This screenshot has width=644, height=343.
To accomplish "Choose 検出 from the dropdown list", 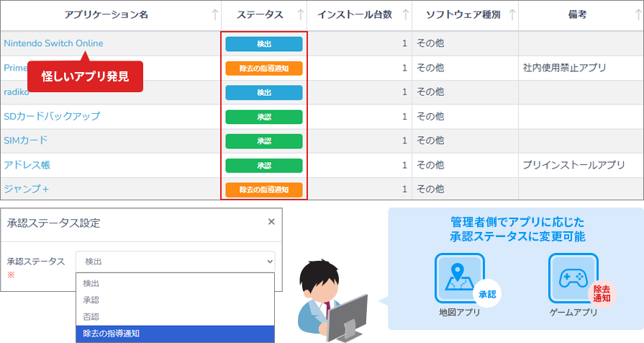I will (176, 283).
